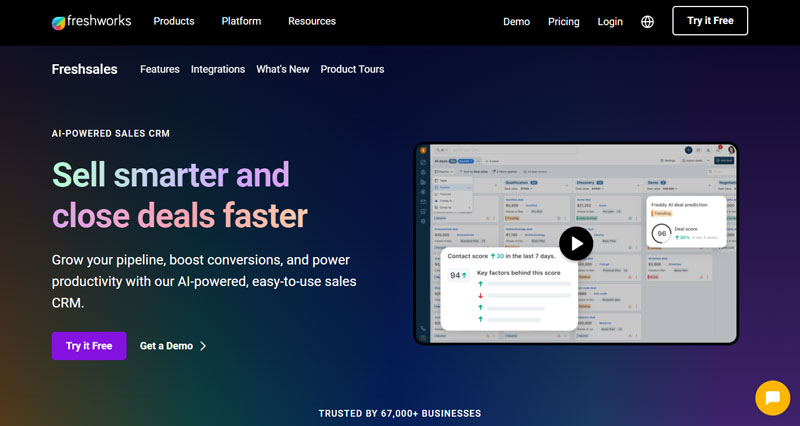Open the Integrations tab
Screen dimensions: 800x426
218,69
